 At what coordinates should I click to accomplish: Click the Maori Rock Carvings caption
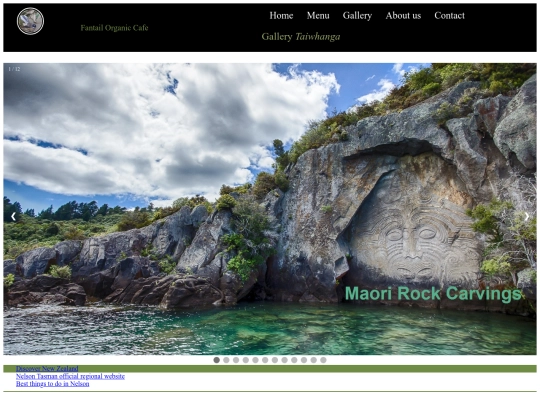coord(433,294)
